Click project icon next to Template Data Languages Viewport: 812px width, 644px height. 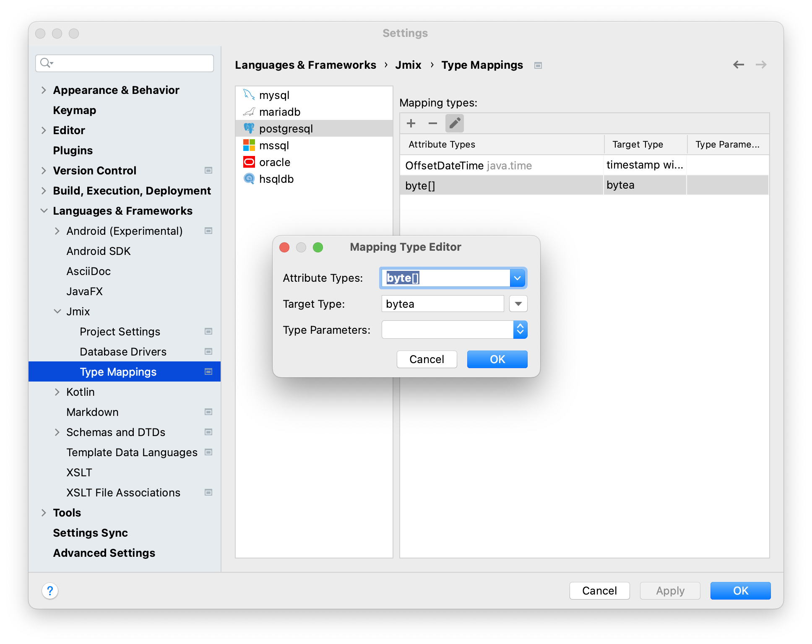coord(208,452)
